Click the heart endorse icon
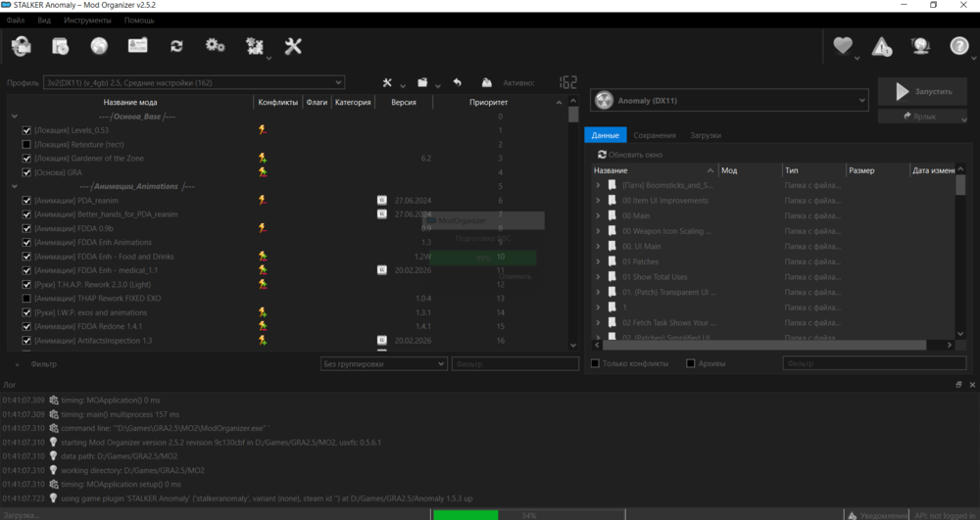The width and height of the screenshot is (980, 520). tap(843, 46)
